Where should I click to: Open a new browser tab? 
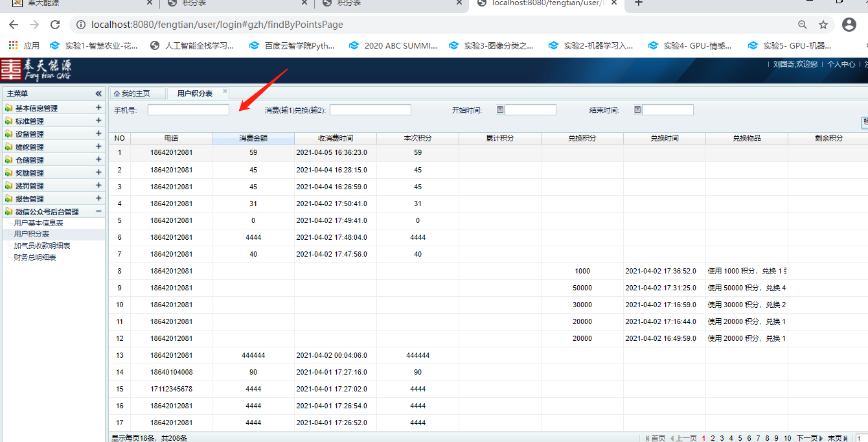(x=638, y=3)
